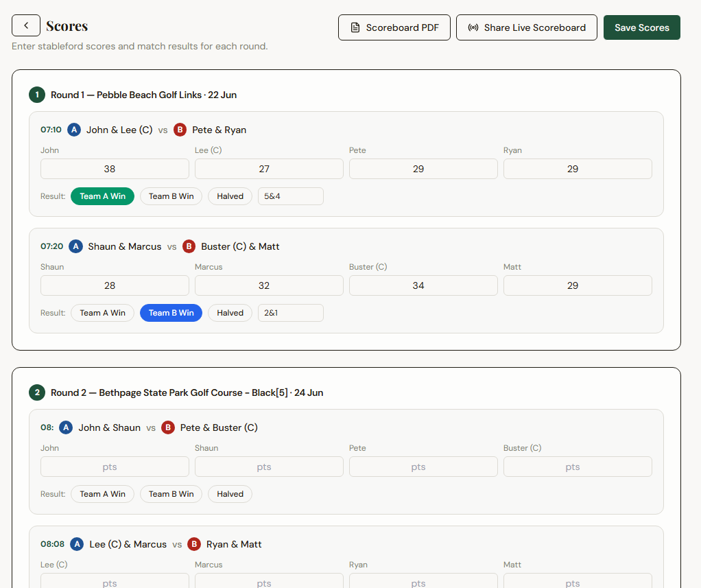Click the Lee (C) & Marcus team name

[128, 544]
